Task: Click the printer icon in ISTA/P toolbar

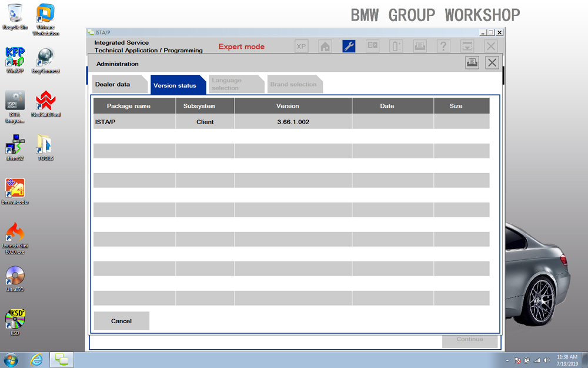Action: point(420,46)
